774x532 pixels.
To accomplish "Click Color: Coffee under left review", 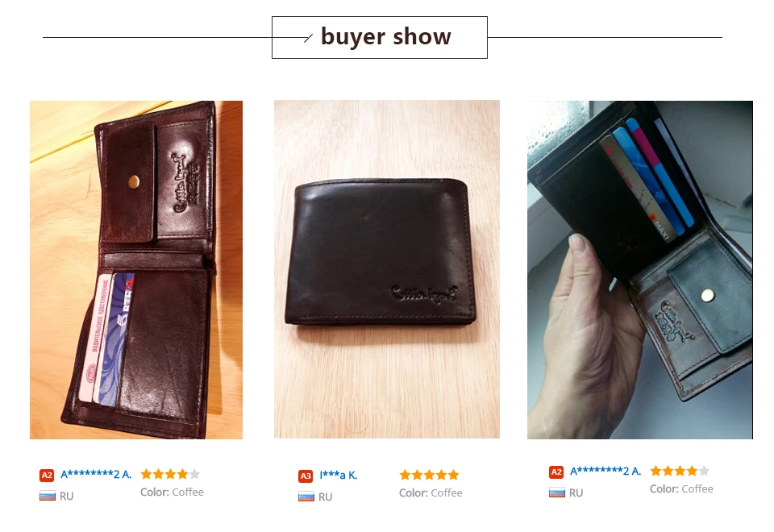I will tap(172, 492).
